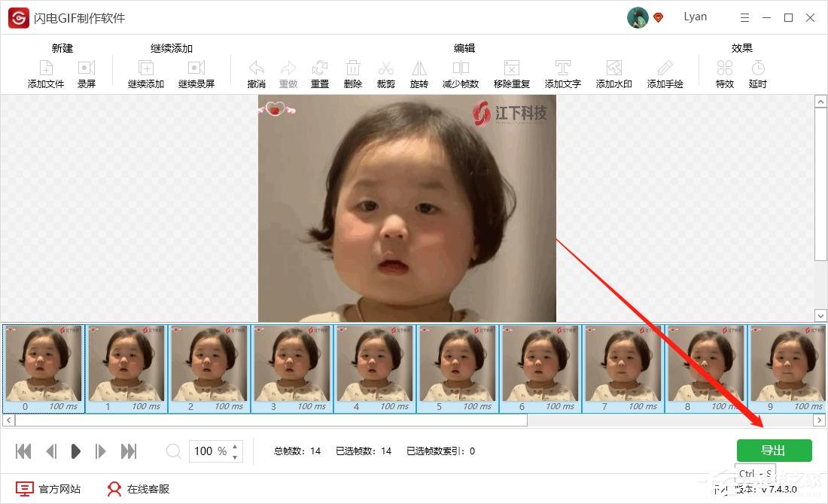Open the 录屏 screen recording tool

point(87,72)
